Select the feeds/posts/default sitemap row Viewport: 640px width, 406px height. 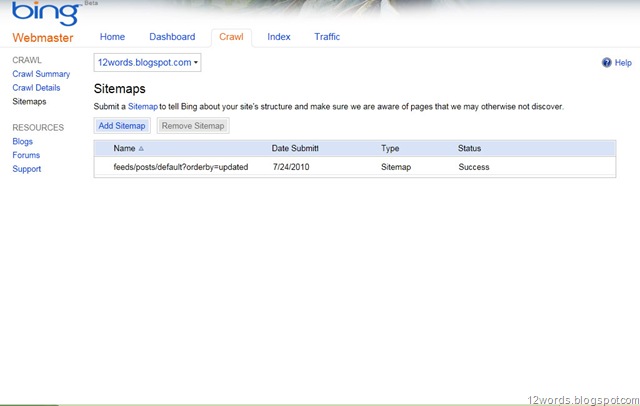coord(355,167)
